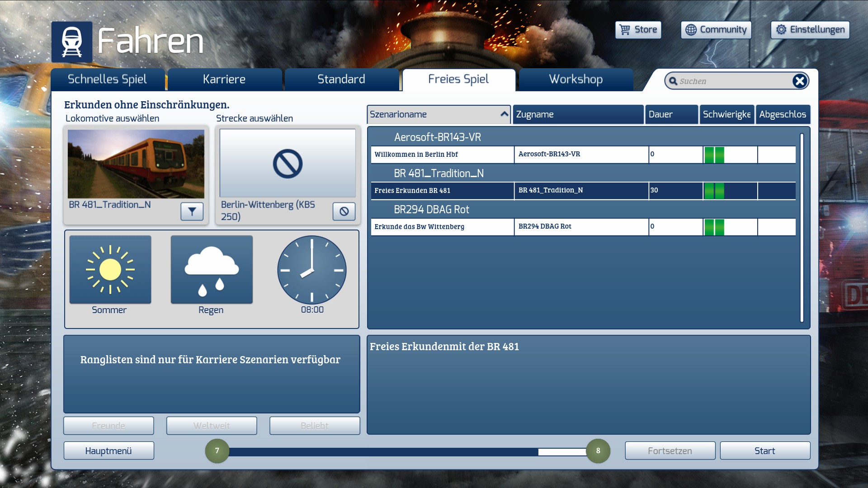Sort scenarios by the Szenarioname column arrow

504,114
